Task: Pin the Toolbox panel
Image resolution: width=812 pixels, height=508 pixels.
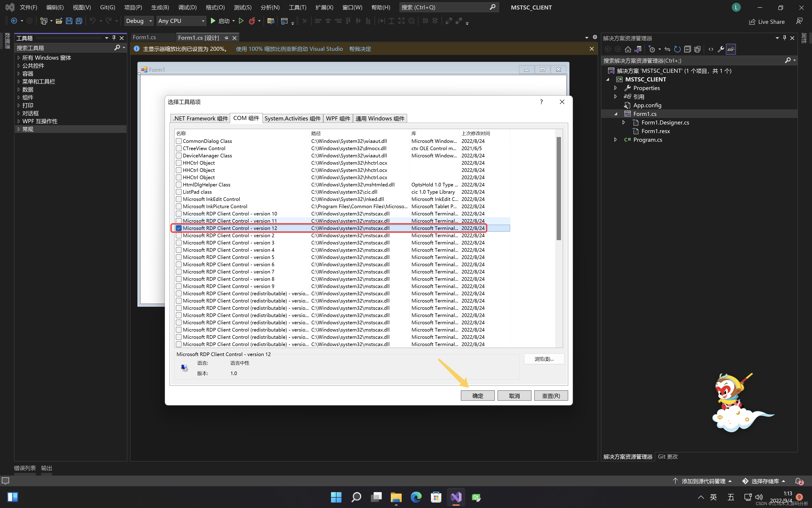Action: point(114,38)
